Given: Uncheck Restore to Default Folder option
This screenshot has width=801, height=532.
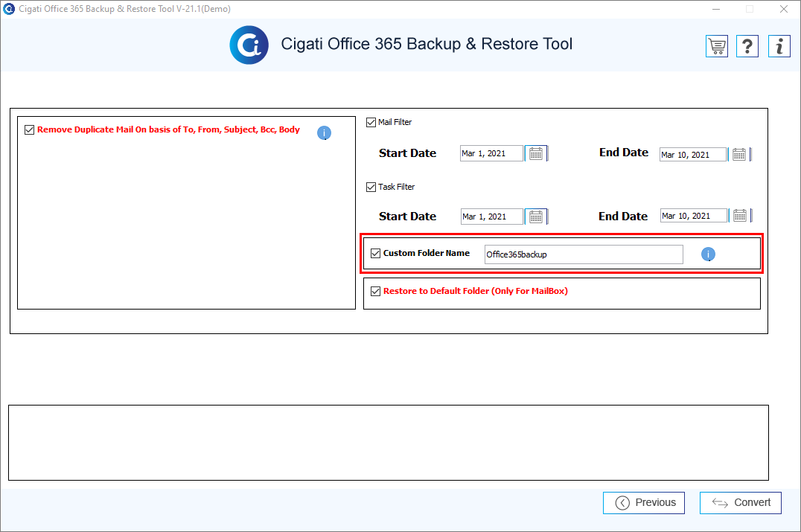Looking at the screenshot, I should pyautogui.click(x=375, y=291).
